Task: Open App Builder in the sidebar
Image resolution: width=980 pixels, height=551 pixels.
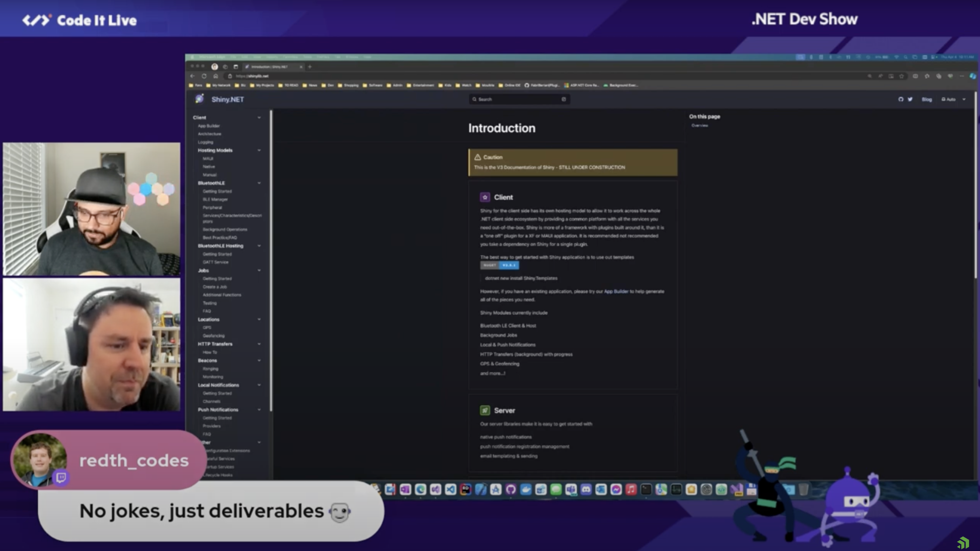Action: click(x=209, y=126)
